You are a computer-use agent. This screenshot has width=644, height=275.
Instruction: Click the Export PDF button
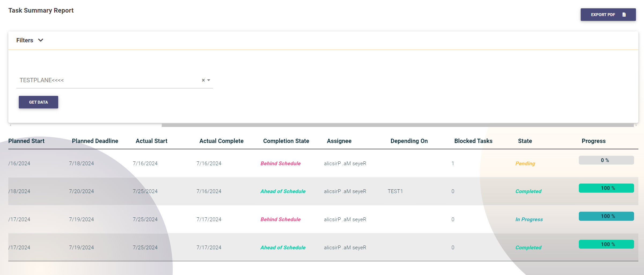pos(608,15)
